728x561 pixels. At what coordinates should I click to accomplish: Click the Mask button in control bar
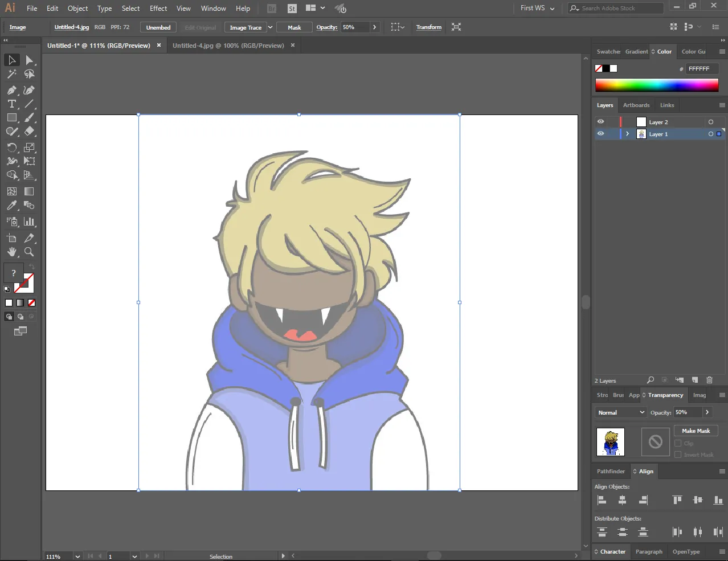295,27
